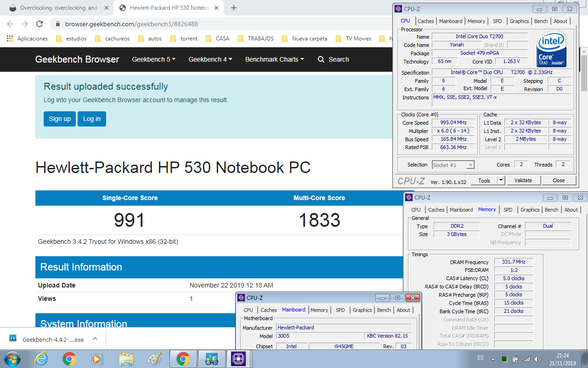Go to Geekbench Browser home link

[x=77, y=59]
